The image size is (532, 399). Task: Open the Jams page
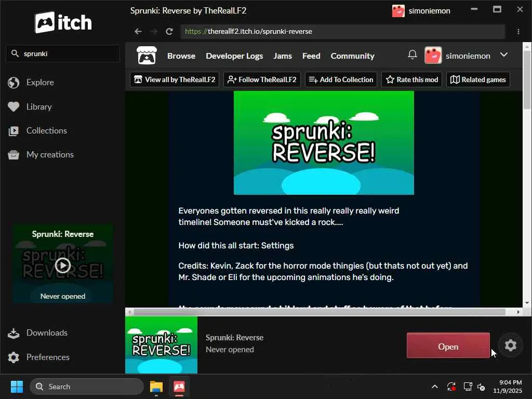coord(283,56)
